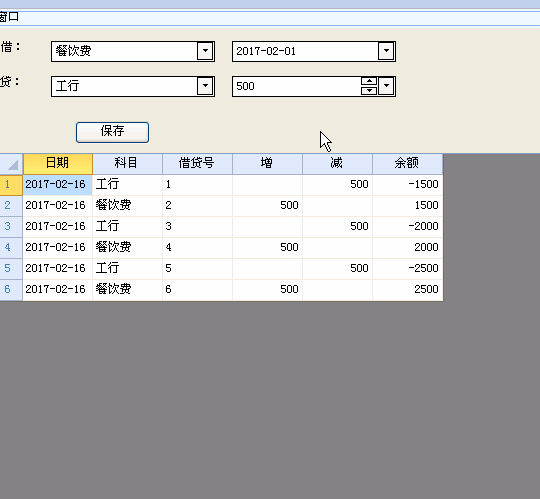The width and height of the screenshot is (540, 499).
Task: Select the 餐饮费 cell in row 2
Action: pyautogui.click(x=127, y=206)
